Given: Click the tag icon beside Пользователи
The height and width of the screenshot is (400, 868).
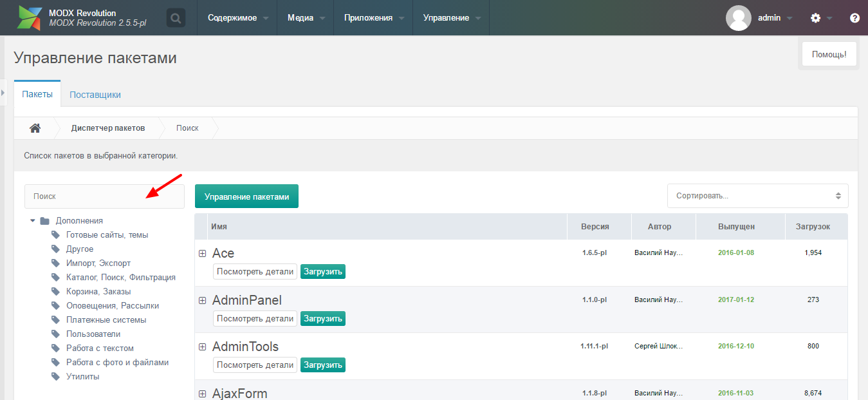Looking at the screenshot, I should 55,334.
